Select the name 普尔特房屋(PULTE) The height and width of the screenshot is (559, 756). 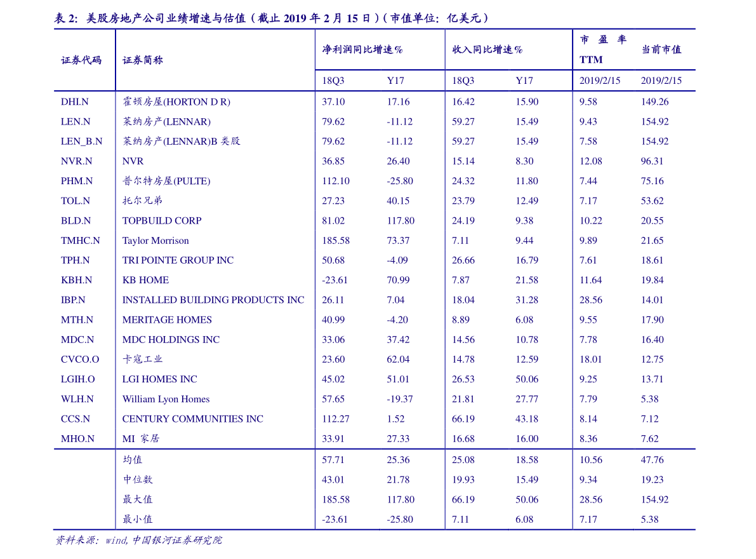pos(166,181)
